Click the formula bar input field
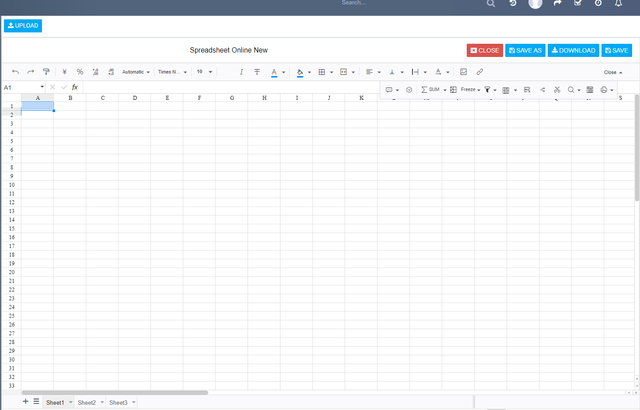The image size is (640, 410). [231, 87]
